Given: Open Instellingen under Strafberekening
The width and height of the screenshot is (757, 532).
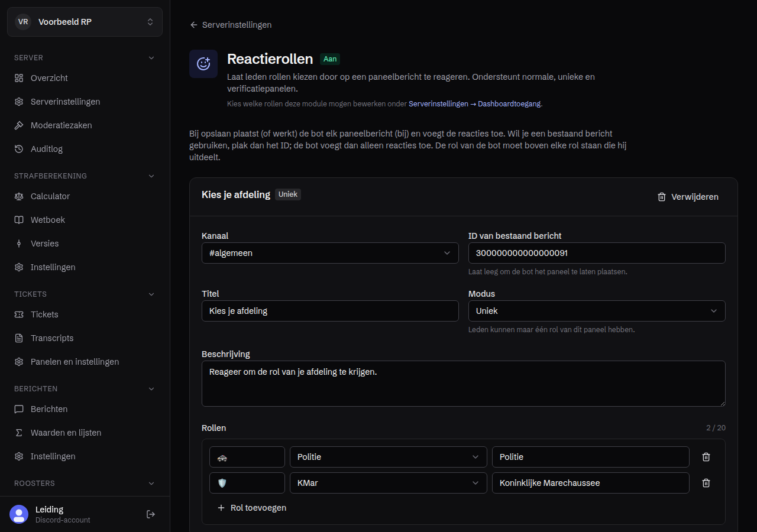Looking at the screenshot, I should [85, 267].
